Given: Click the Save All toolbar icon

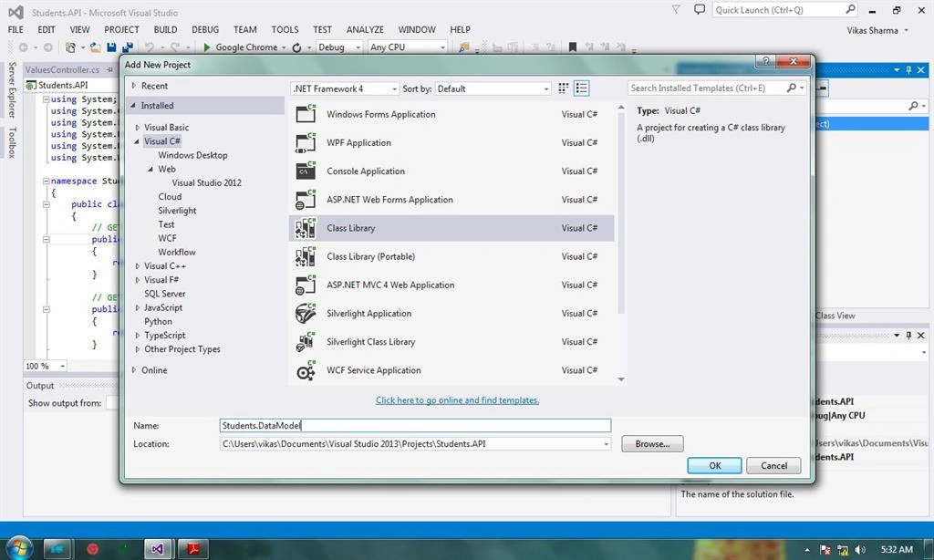Looking at the screenshot, I should (128, 47).
